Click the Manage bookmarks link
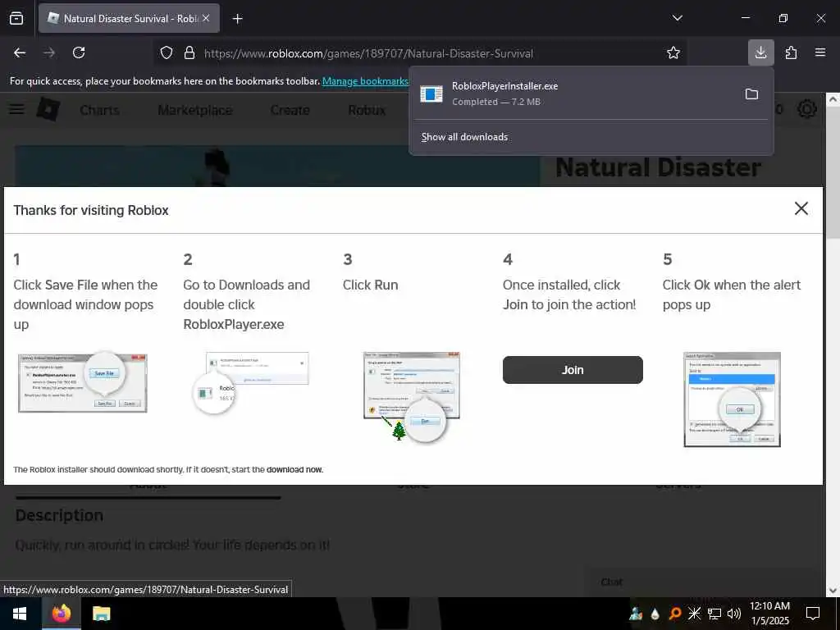Screen dimensions: 840x630 point(365,81)
